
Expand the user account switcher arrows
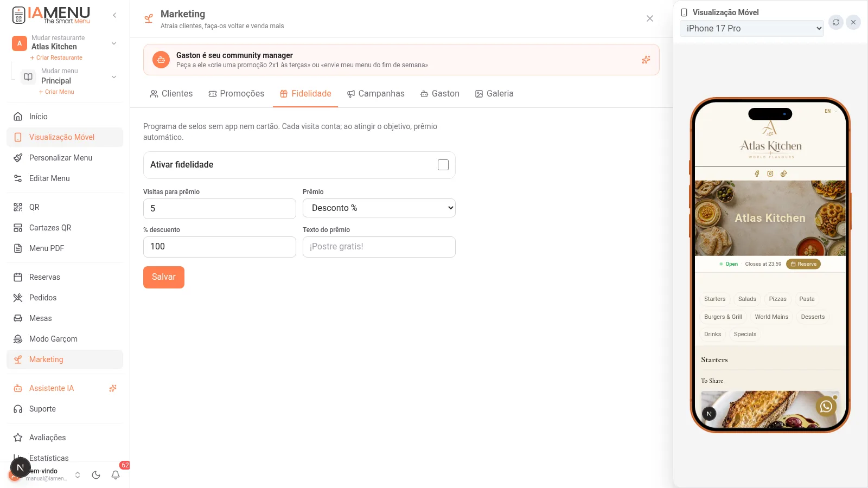pyautogui.click(x=78, y=475)
